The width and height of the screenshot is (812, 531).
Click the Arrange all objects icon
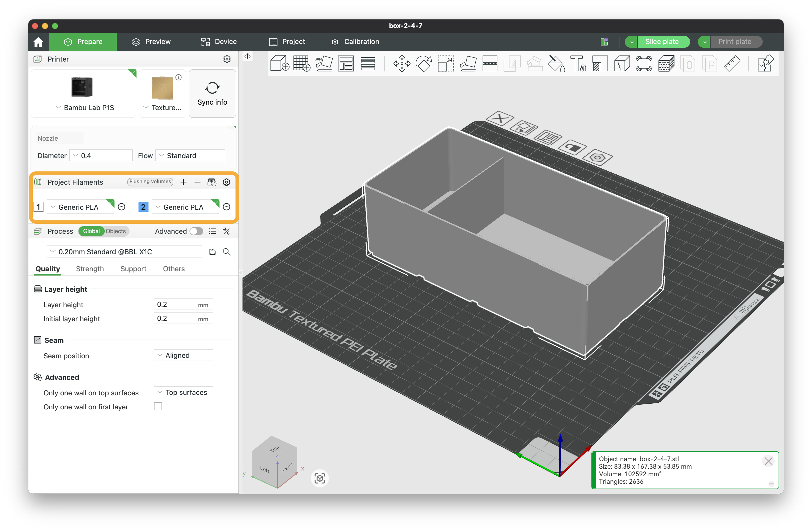[x=345, y=64]
